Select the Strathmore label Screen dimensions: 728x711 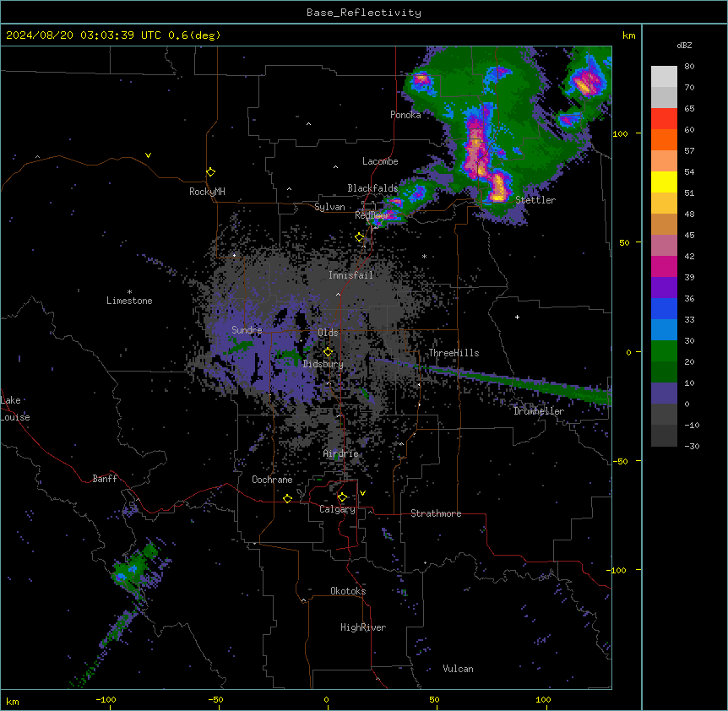pos(436,513)
